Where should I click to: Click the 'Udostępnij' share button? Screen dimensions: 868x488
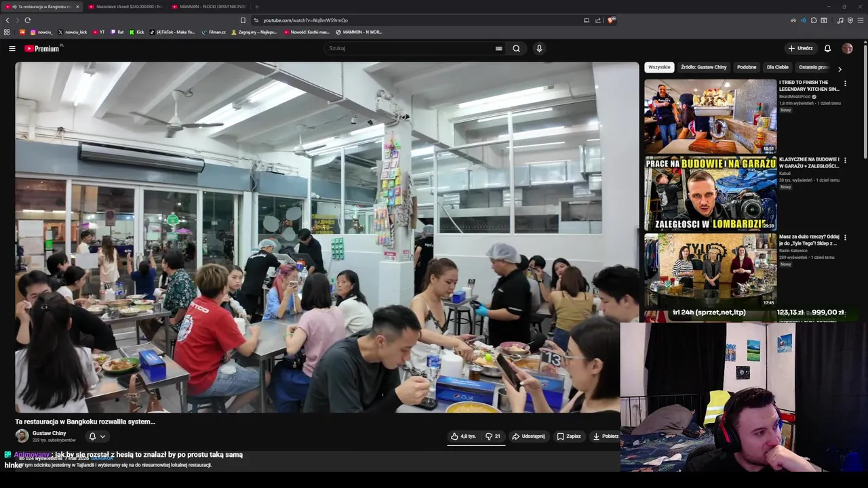(528, 436)
